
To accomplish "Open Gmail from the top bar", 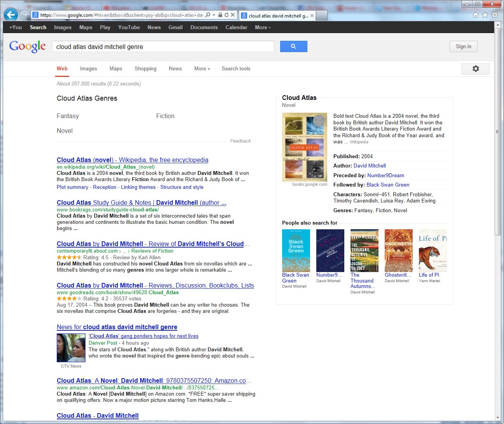I will pos(176,27).
